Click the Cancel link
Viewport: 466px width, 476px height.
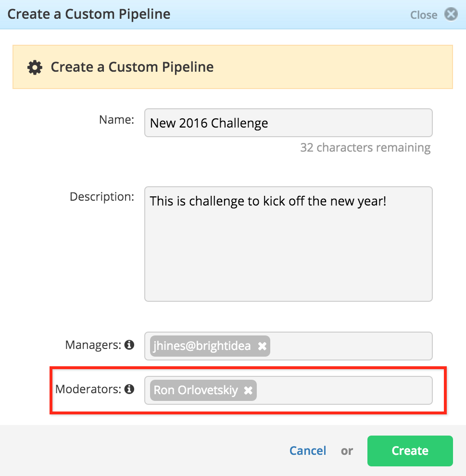[x=308, y=451]
